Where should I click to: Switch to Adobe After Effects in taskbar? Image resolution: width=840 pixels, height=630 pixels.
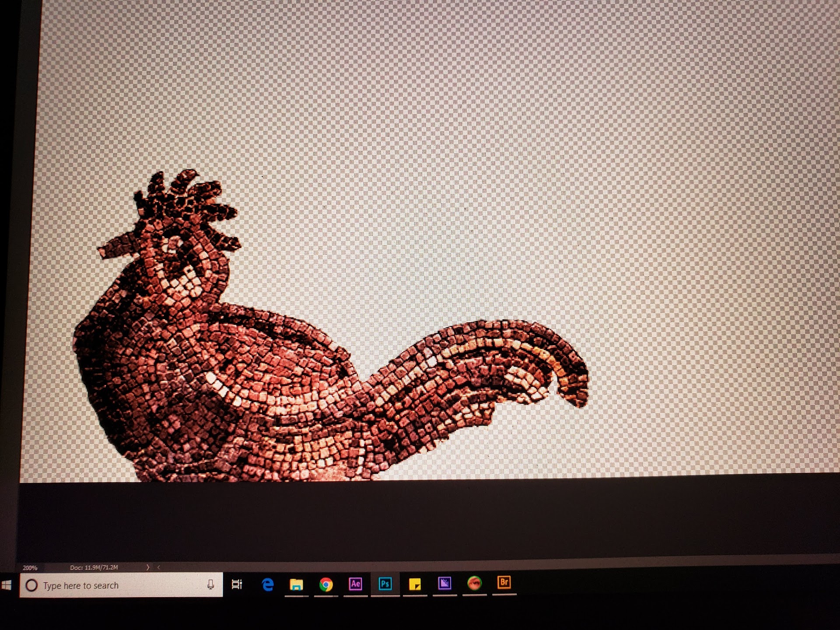coord(356,584)
